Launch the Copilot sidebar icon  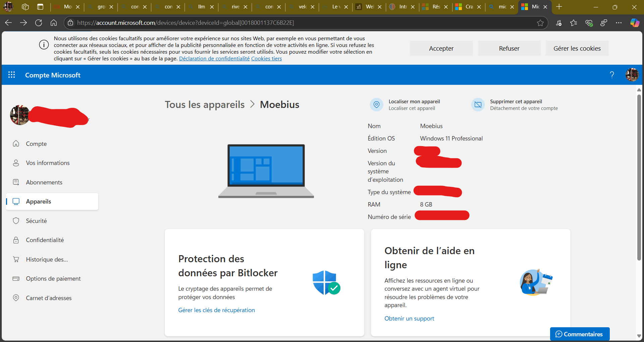click(x=635, y=23)
